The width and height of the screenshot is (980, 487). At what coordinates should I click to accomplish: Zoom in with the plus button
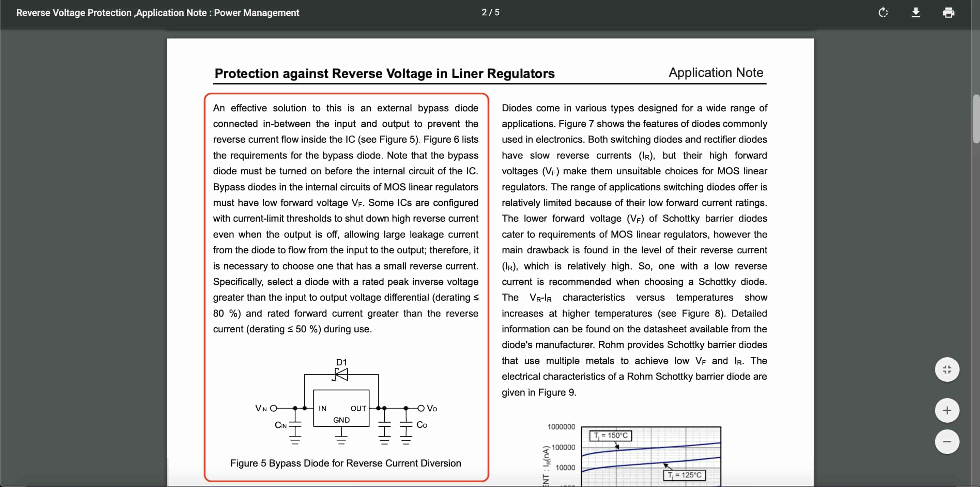pyautogui.click(x=947, y=410)
